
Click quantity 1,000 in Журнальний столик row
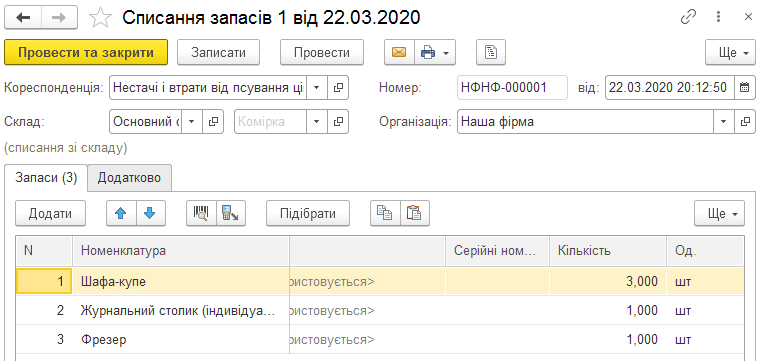tap(608, 310)
